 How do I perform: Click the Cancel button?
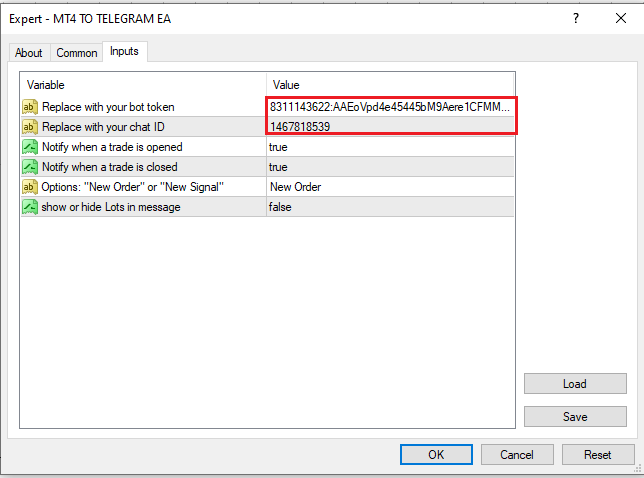click(517, 455)
